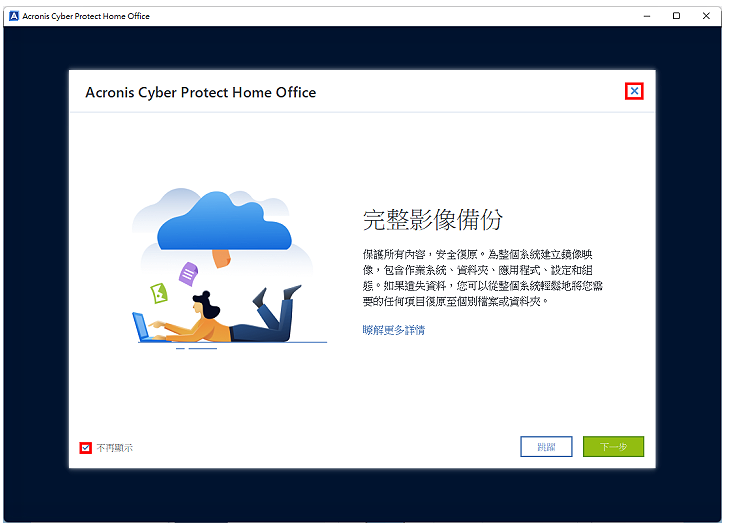Click the 完整影像備份 heading
Viewport: 729px width, 527px height.
pos(432,219)
